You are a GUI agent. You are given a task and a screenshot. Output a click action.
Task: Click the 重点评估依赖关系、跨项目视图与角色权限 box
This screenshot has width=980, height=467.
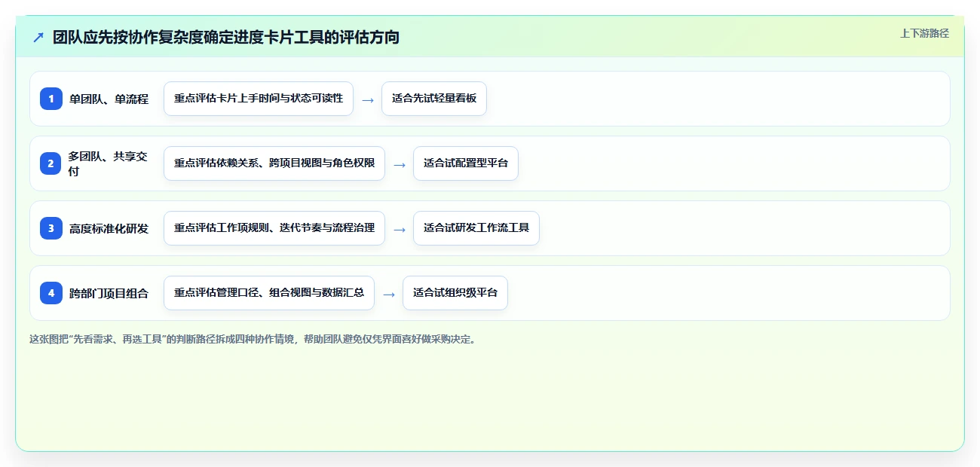click(274, 163)
